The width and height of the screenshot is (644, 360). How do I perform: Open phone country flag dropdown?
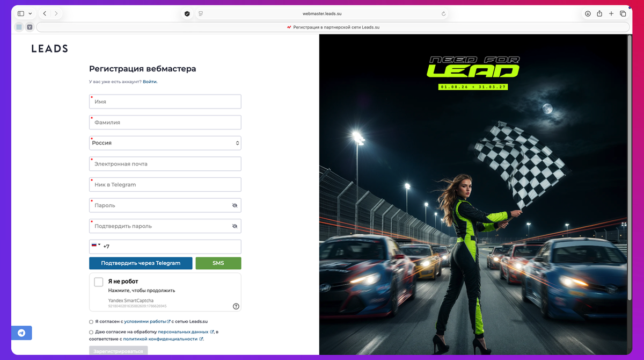click(96, 245)
